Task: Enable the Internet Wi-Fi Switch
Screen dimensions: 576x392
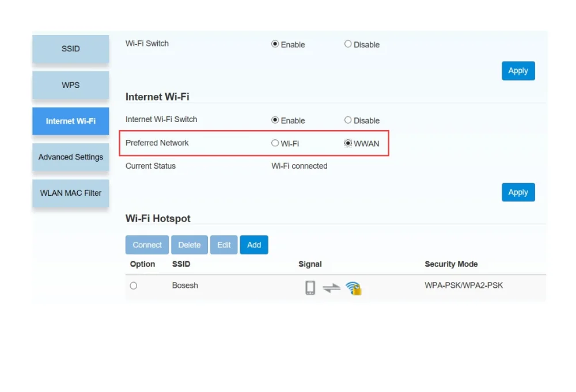Action: tap(275, 120)
